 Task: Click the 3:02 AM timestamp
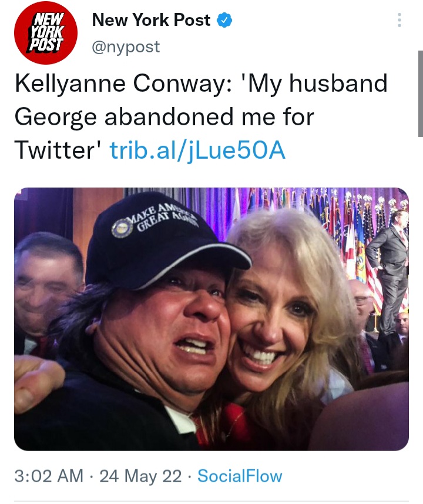[x=48, y=476]
